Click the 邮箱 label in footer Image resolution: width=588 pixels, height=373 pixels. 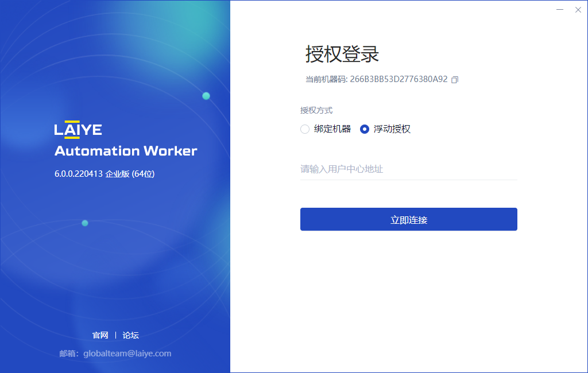click(69, 353)
